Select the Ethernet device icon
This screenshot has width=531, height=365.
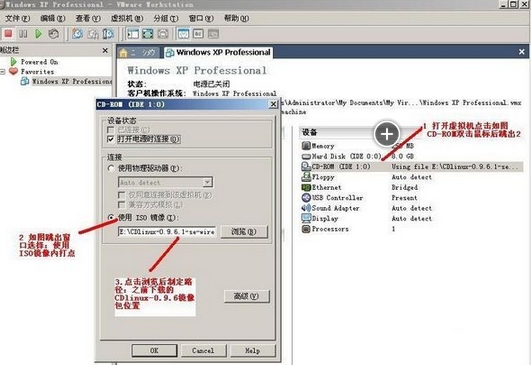pyautogui.click(x=306, y=187)
